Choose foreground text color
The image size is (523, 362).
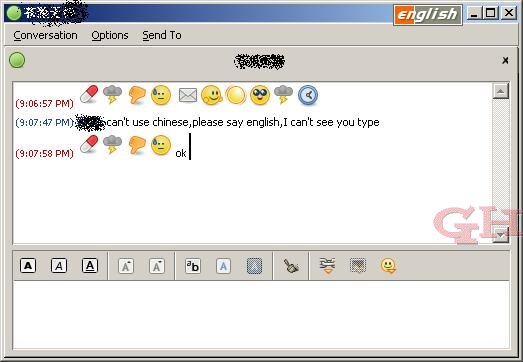[x=223, y=266]
